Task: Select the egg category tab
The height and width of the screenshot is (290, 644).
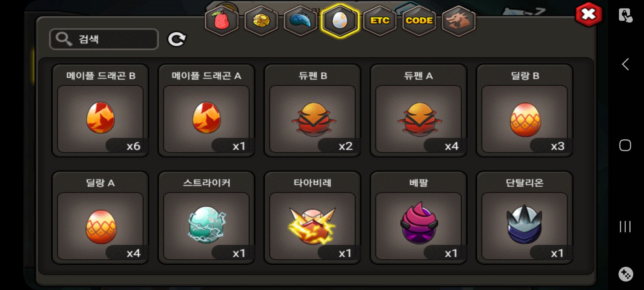Action: point(340,21)
